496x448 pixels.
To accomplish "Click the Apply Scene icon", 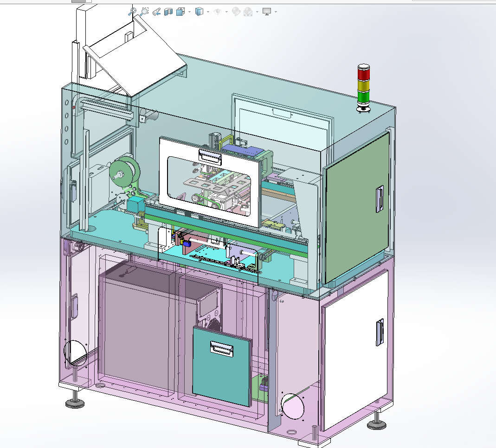I will point(248,12).
